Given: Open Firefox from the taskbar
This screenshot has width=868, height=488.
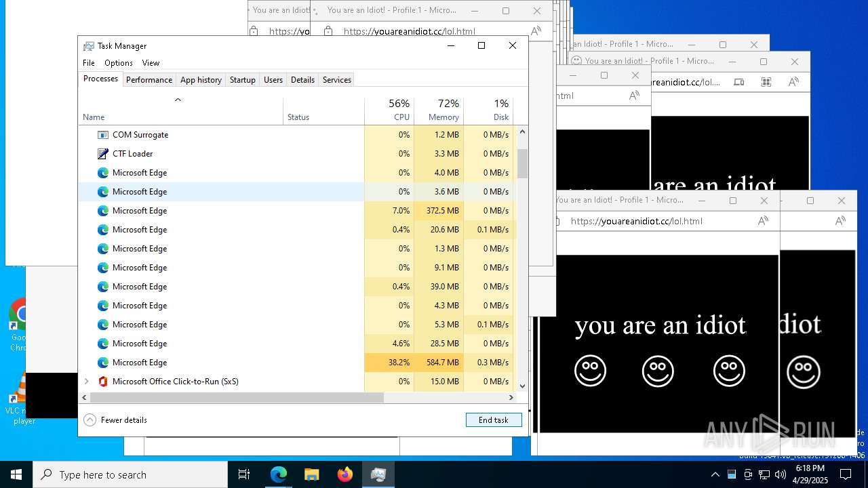Looking at the screenshot, I should pyautogui.click(x=344, y=474).
